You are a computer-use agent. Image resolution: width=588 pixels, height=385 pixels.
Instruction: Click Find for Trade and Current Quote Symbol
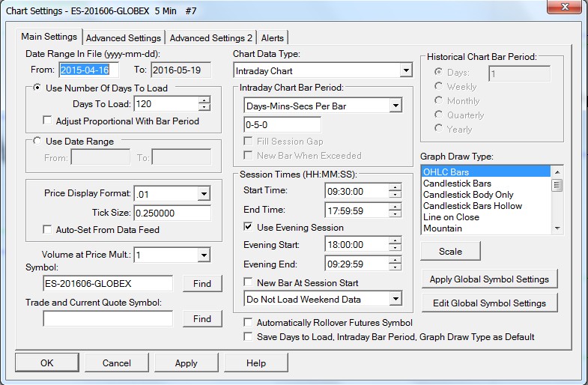pyautogui.click(x=202, y=318)
